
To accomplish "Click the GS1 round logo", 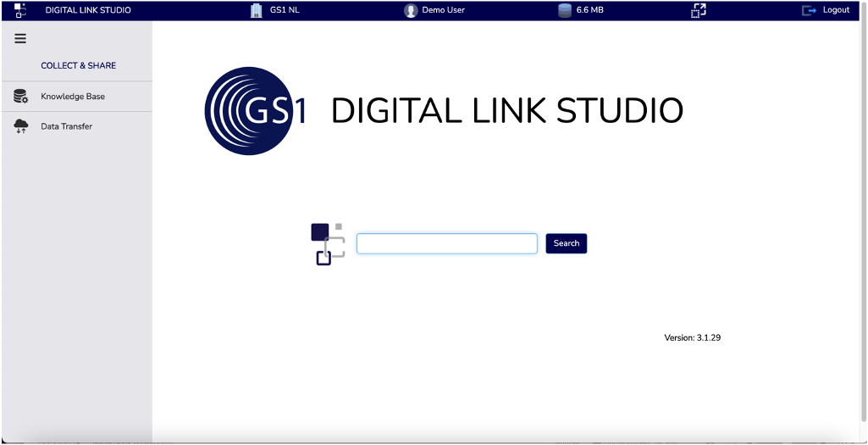I will (255, 111).
